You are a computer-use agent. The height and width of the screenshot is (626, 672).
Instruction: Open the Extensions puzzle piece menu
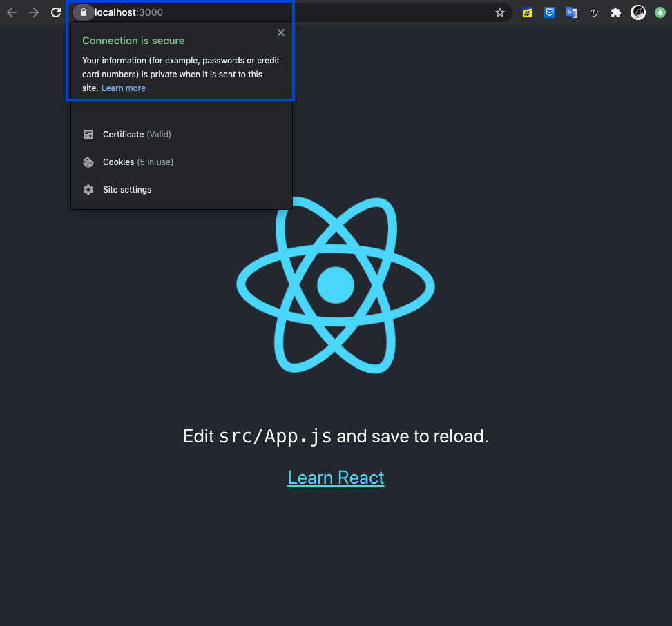click(x=616, y=12)
